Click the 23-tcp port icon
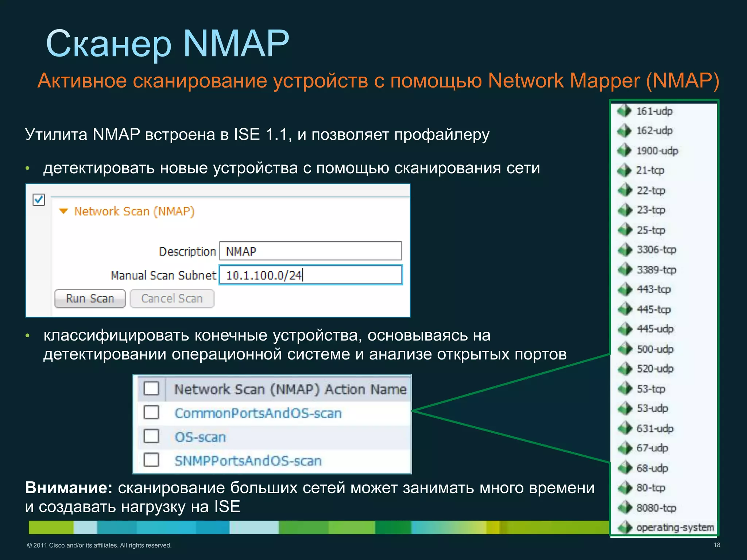747x560 pixels. click(x=625, y=210)
